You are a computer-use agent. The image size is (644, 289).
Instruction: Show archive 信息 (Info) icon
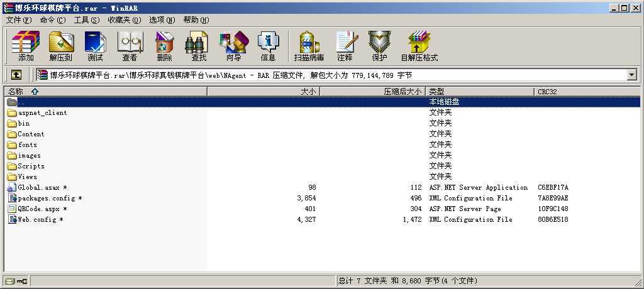click(268, 46)
